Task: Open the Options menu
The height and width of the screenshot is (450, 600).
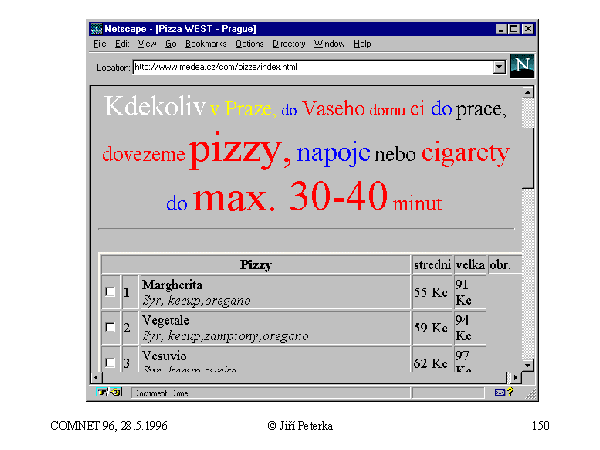Action: pyautogui.click(x=249, y=44)
